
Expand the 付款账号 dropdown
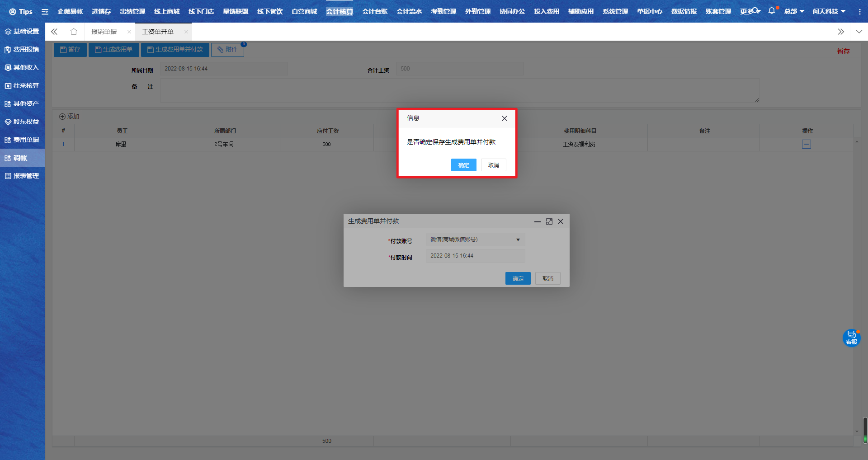[518, 240]
